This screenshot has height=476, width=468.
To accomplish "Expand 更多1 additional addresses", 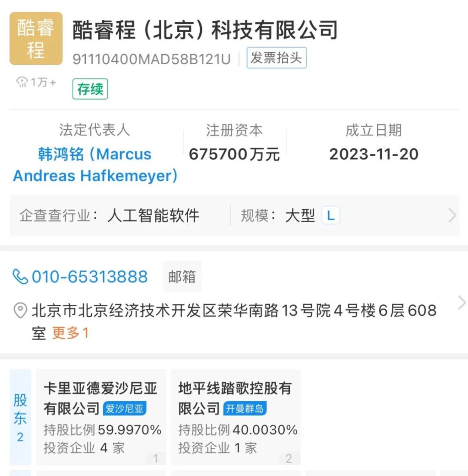I will coord(70,333).
